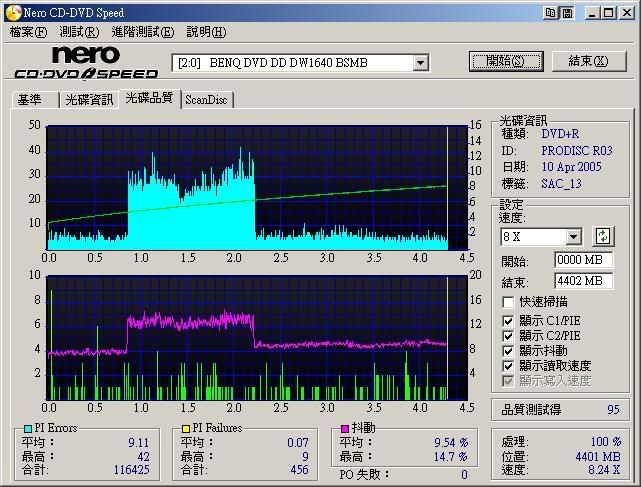Toggle the 顯示抖動 checkbox
The image size is (641, 487).
click(509, 351)
